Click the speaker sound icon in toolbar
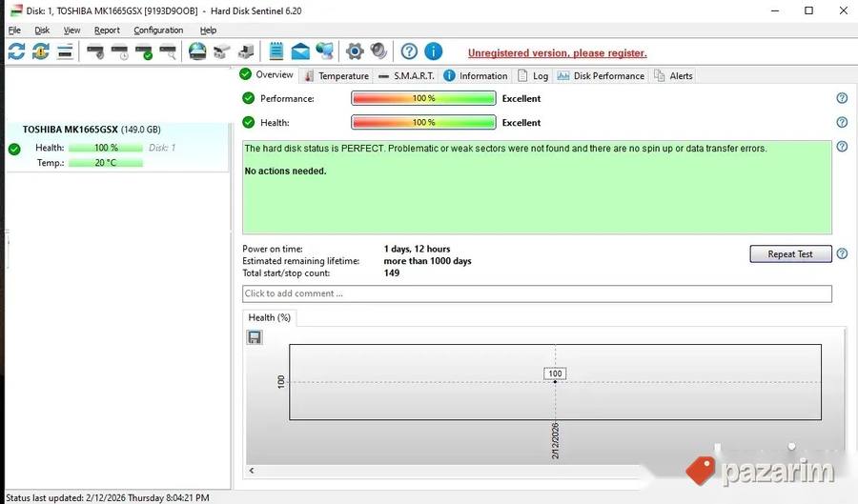 (x=378, y=50)
